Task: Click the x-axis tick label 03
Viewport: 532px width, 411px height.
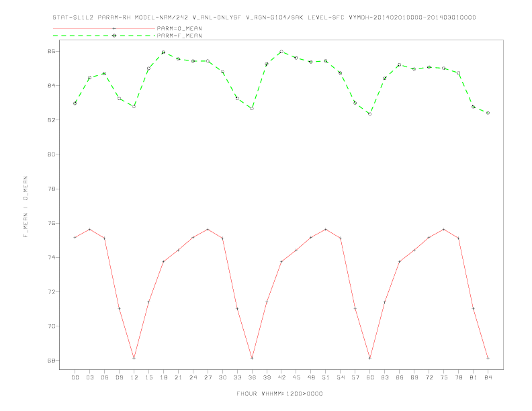Action: point(89,377)
